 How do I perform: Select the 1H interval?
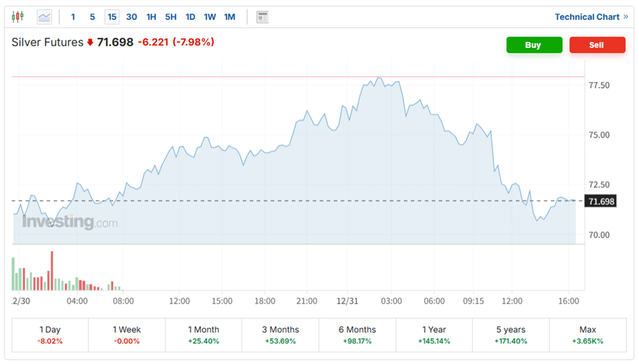pyautogui.click(x=151, y=17)
